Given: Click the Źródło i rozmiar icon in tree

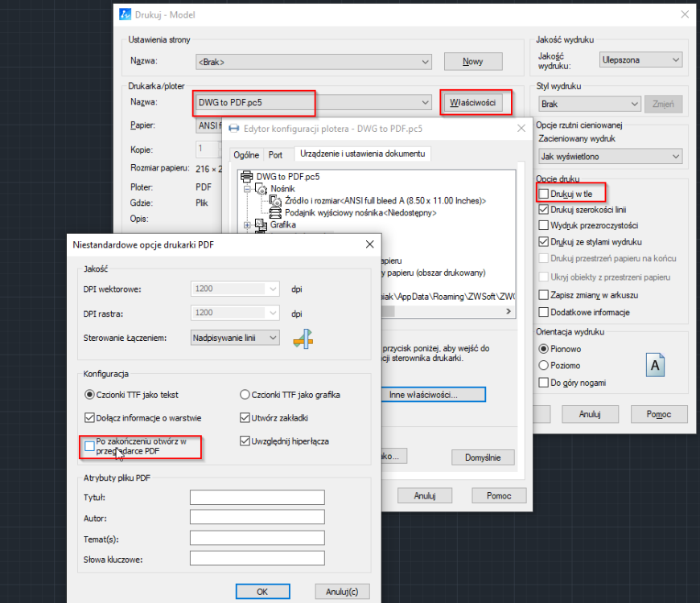Looking at the screenshot, I should (x=275, y=201).
